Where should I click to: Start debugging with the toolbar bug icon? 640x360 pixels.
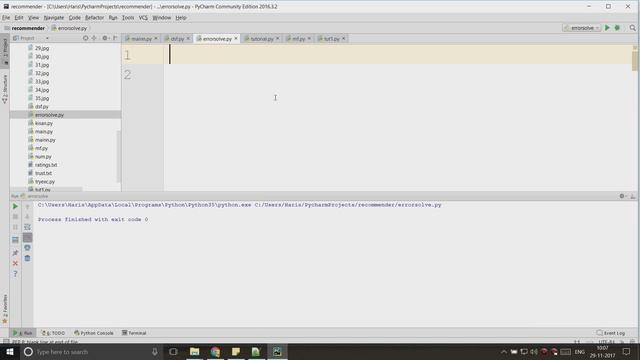[x=617, y=28]
